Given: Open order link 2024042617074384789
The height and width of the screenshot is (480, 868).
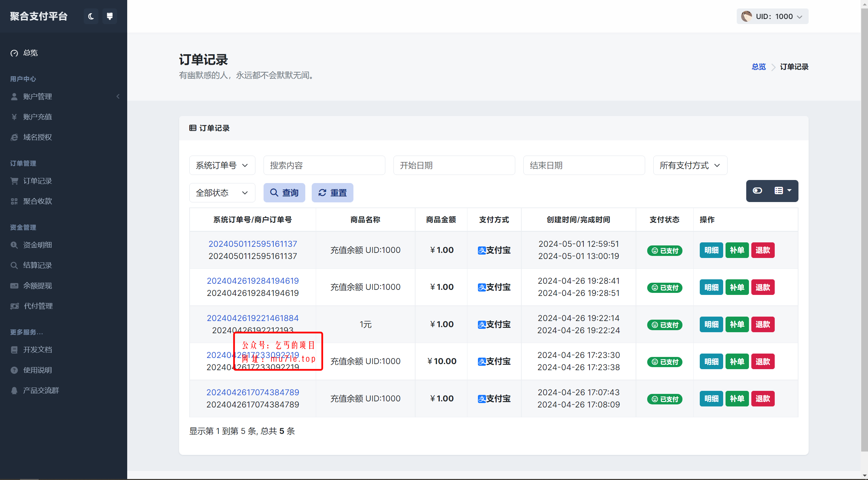Looking at the screenshot, I should click(x=253, y=392).
